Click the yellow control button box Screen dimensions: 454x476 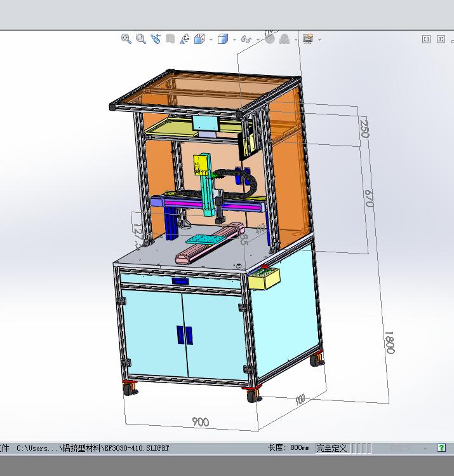(x=264, y=278)
